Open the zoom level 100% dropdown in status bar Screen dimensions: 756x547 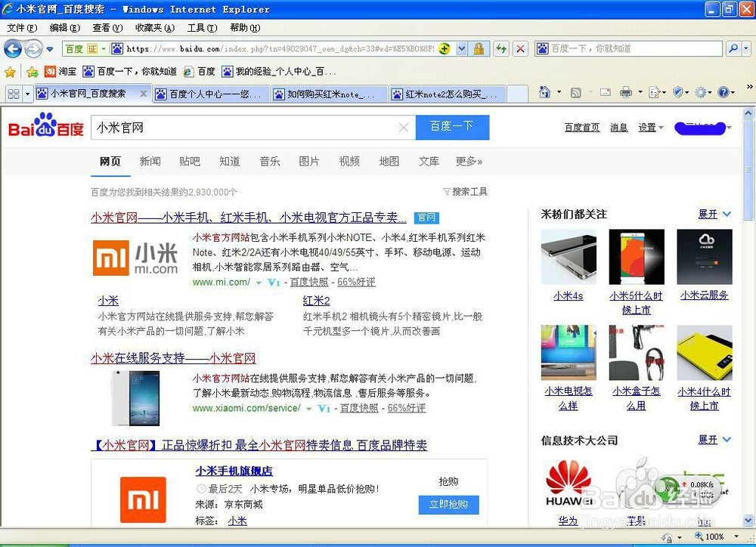coord(736,536)
